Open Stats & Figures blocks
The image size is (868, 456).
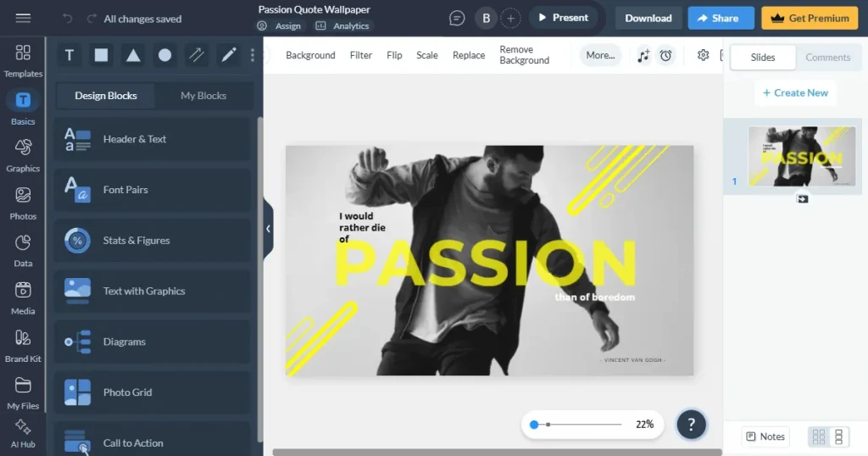click(153, 241)
